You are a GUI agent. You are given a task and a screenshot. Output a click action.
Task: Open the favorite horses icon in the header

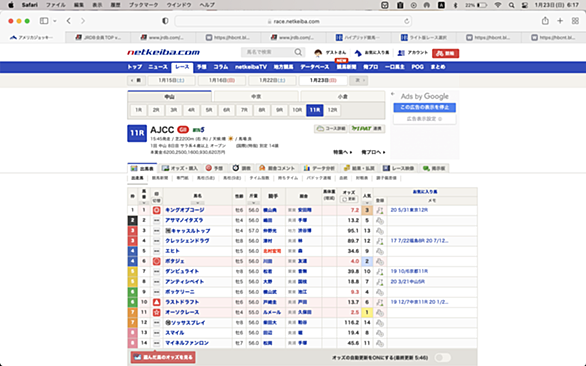(x=358, y=53)
